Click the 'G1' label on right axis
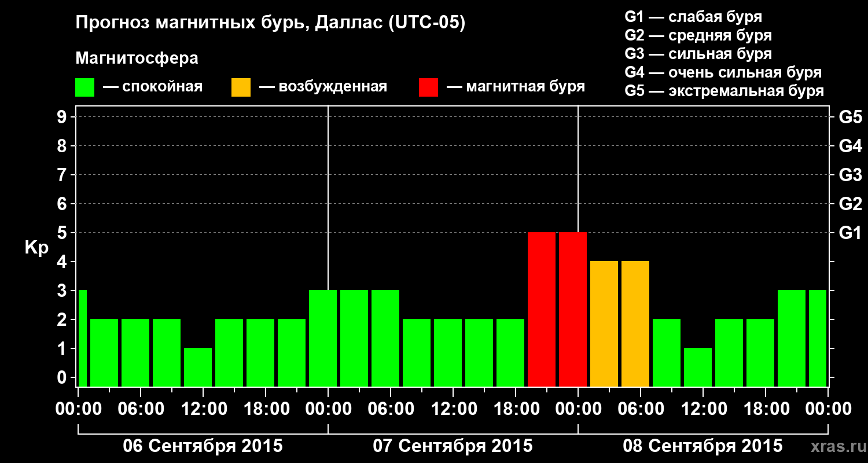The height and width of the screenshot is (463, 868). 850,233
